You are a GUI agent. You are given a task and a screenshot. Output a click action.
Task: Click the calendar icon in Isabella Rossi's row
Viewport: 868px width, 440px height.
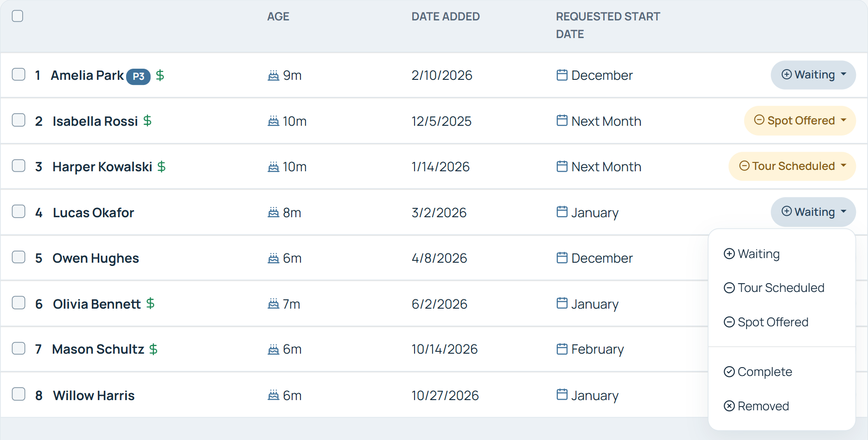coord(562,121)
